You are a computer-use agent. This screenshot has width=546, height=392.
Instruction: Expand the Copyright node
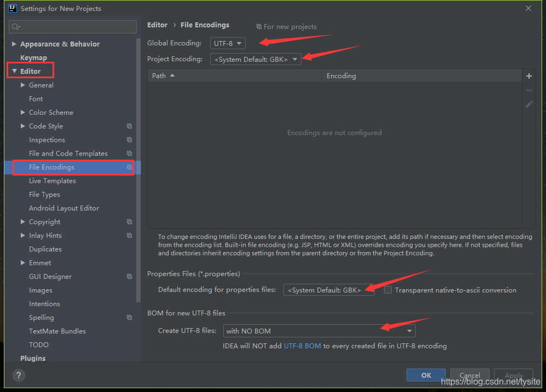pos(22,222)
